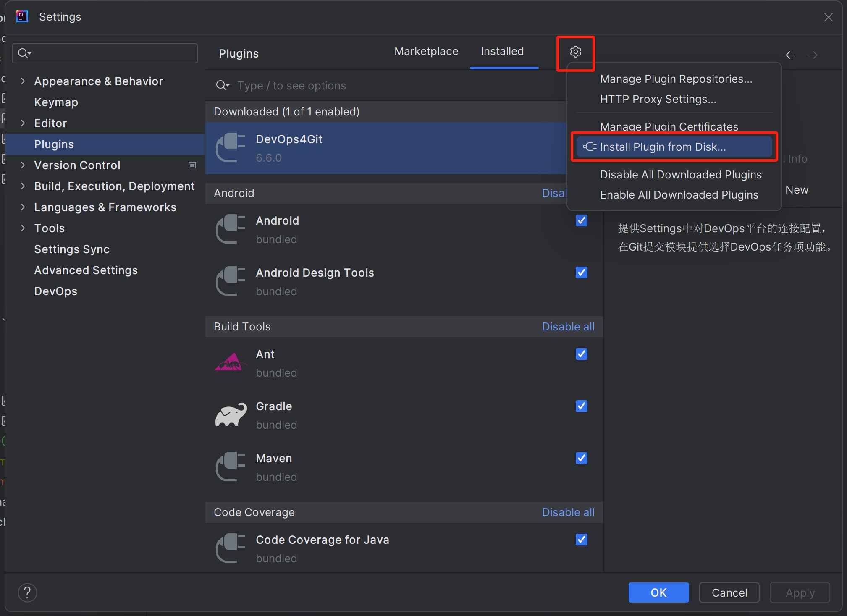This screenshot has height=616, width=847.
Task: Click the Install Plugin from Disk option
Action: (x=663, y=147)
